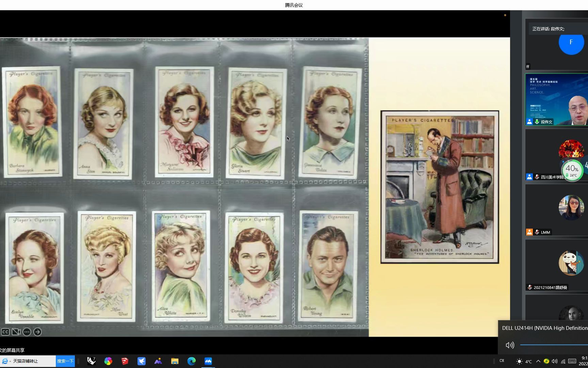This screenshot has height=368, width=588.
Task: Open the colorful pinwheel app in taskbar
Action: click(x=108, y=361)
